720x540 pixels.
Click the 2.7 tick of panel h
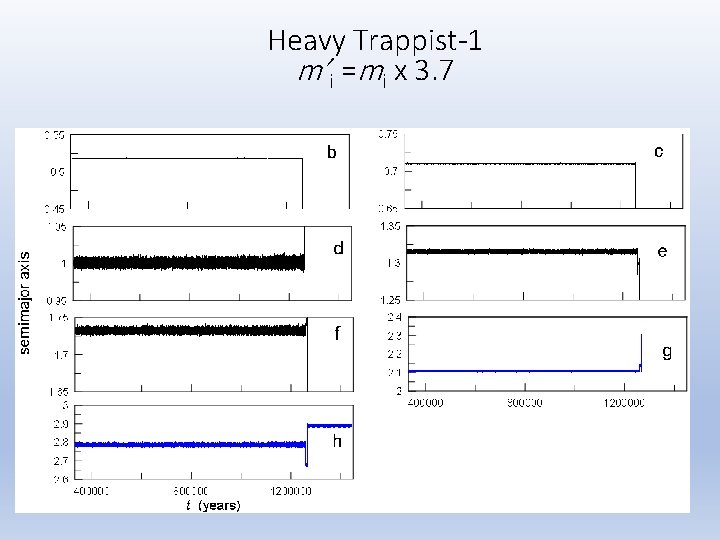point(61,461)
